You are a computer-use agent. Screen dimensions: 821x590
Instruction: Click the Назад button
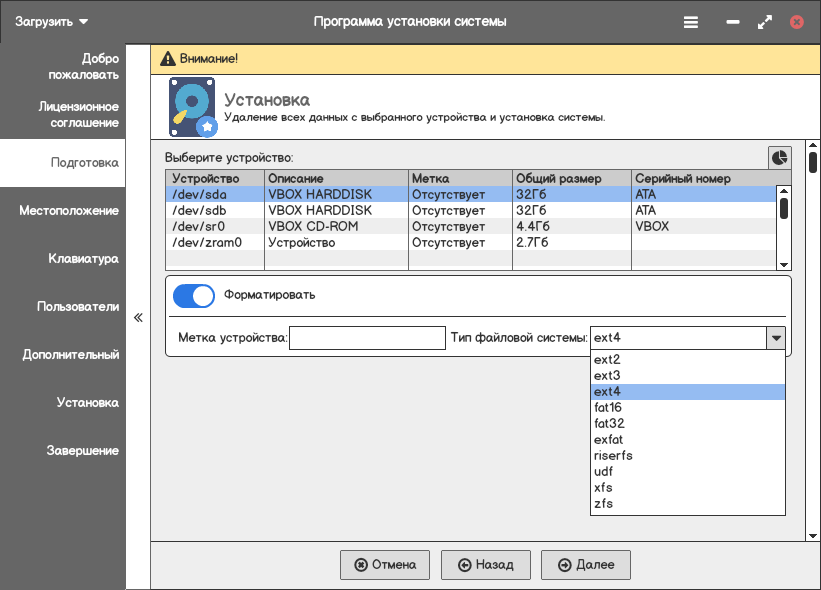coord(485,565)
